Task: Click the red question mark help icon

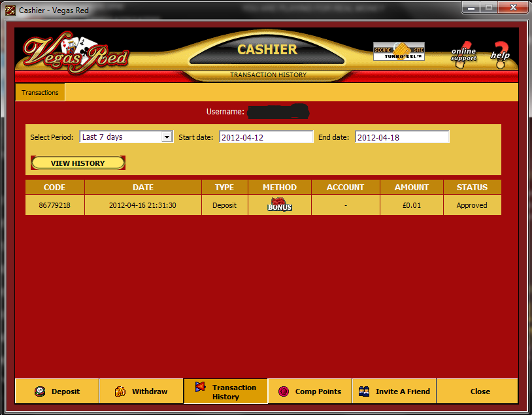Action: [501, 52]
